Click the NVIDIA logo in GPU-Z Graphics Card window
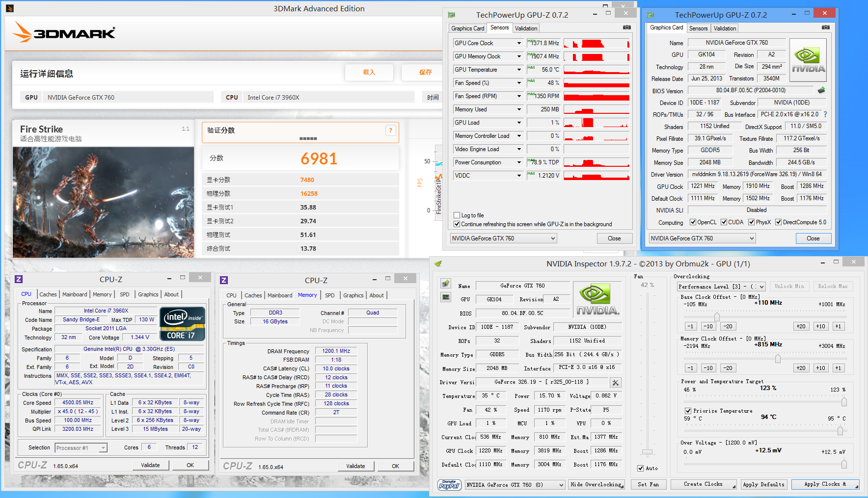The width and height of the screenshot is (868, 498). click(x=808, y=60)
